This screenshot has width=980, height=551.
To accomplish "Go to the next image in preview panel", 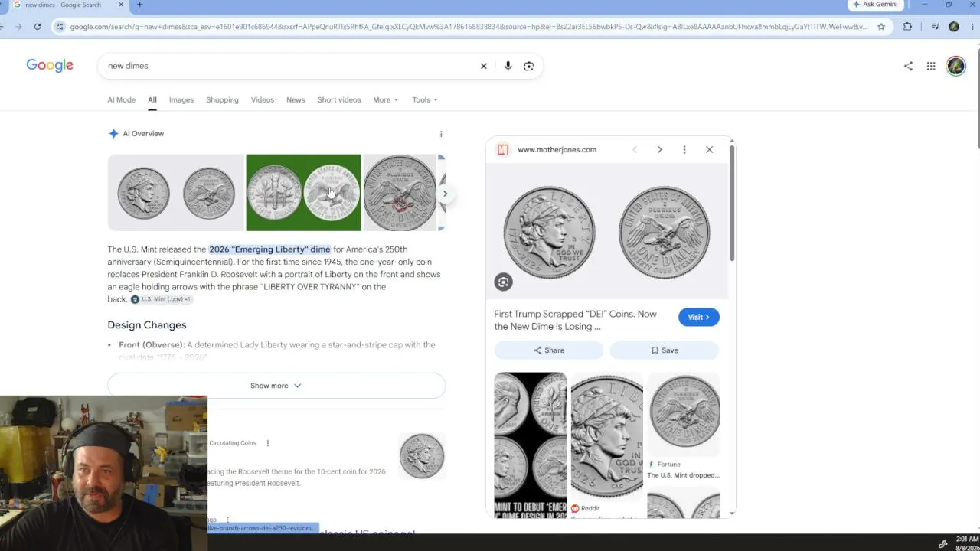I will coord(659,149).
